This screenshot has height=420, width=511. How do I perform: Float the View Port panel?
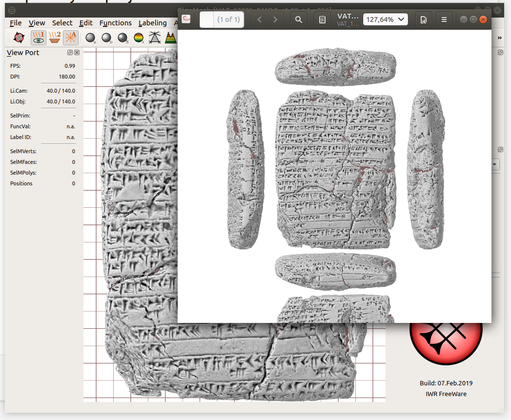70,53
